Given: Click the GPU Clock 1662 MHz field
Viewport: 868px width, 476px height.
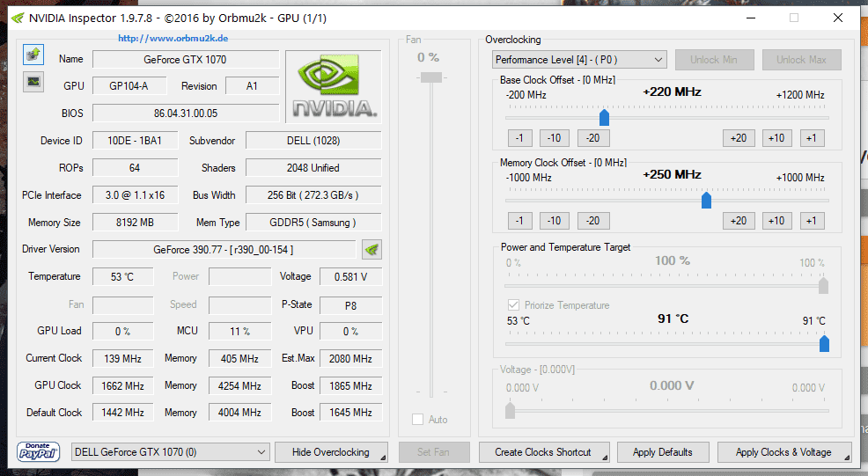Looking at the screenshot, I should [122, 385].
